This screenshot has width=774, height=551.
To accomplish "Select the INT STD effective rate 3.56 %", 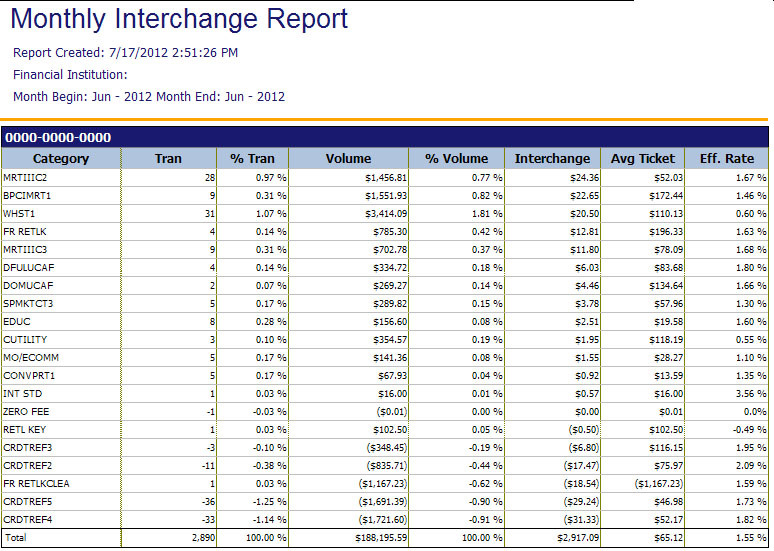I will point(746,393).
